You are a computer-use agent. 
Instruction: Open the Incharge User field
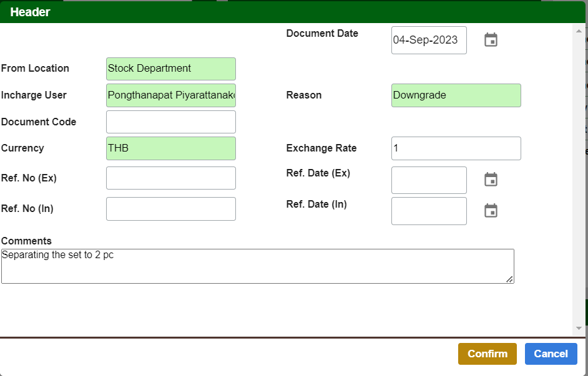171,95
